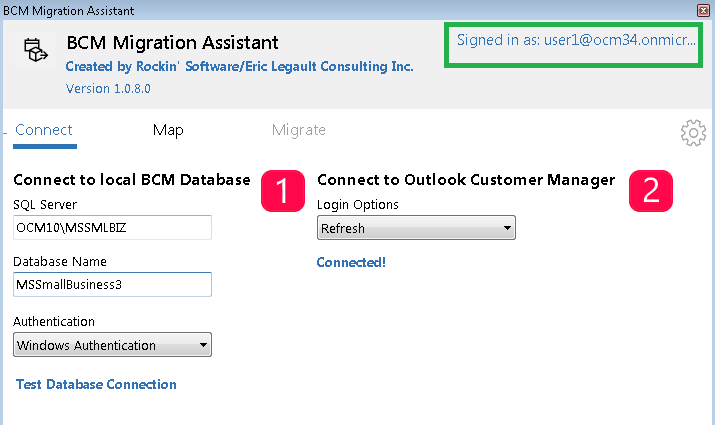Click the Connect to Outlook Customer Manager heading
The image size is (715, 425).
click(x=465, y=180)
